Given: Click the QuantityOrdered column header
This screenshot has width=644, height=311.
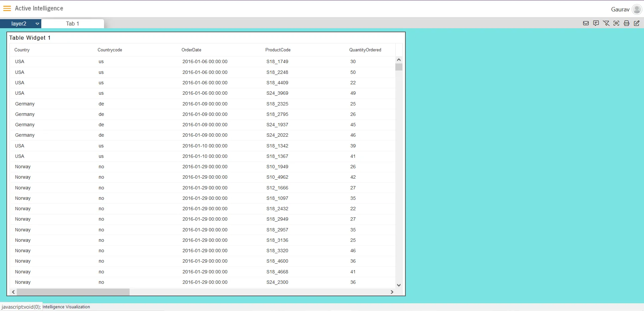Looking at the screenshot, I should pyautogui.click(x=365, y=50).
